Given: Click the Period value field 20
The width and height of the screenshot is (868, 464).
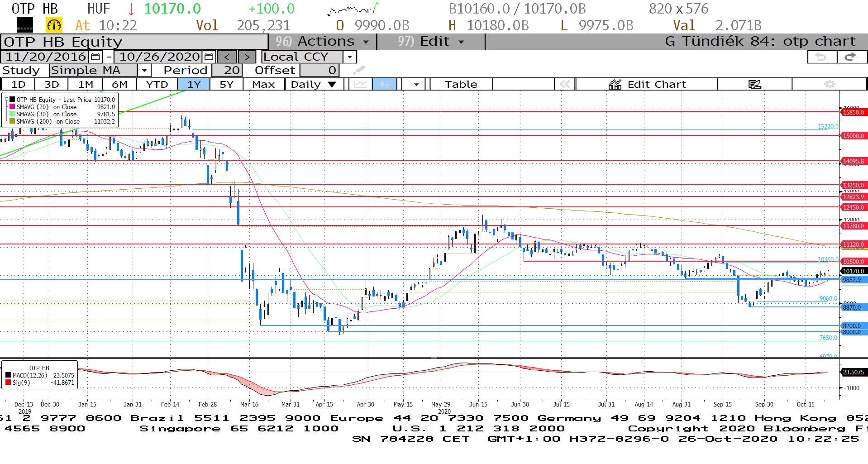Looking at the screenshot, I should (x=227, y=71).
